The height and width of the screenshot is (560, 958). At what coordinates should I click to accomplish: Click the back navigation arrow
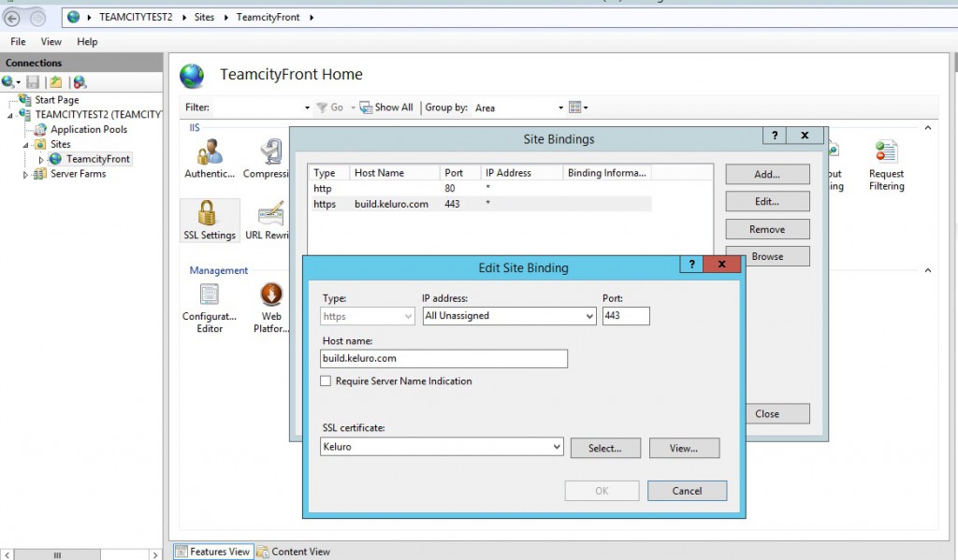click(x=11, y=19)
